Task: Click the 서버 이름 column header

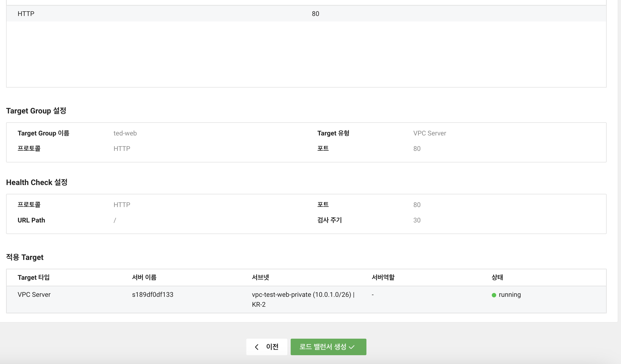Action: click(x=144, y=278)
